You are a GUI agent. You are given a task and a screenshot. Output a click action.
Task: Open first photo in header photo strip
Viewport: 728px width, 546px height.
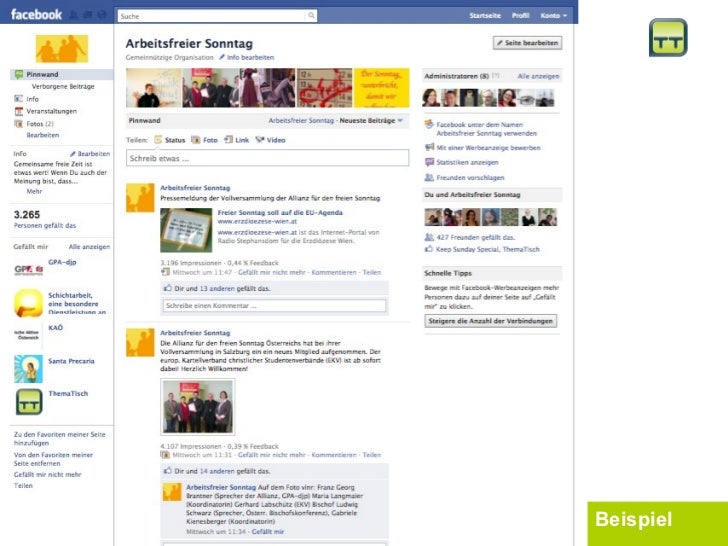(154, 88)
